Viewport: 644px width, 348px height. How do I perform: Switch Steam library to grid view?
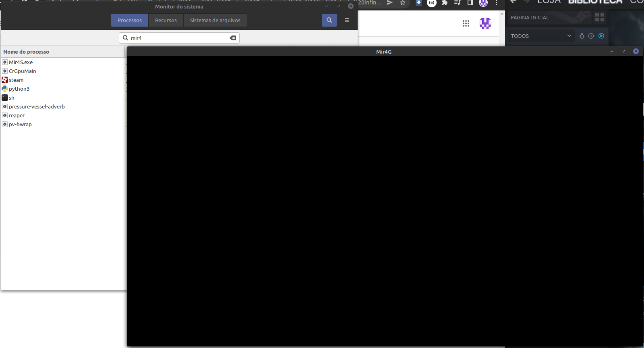click(x=600, y=17)
